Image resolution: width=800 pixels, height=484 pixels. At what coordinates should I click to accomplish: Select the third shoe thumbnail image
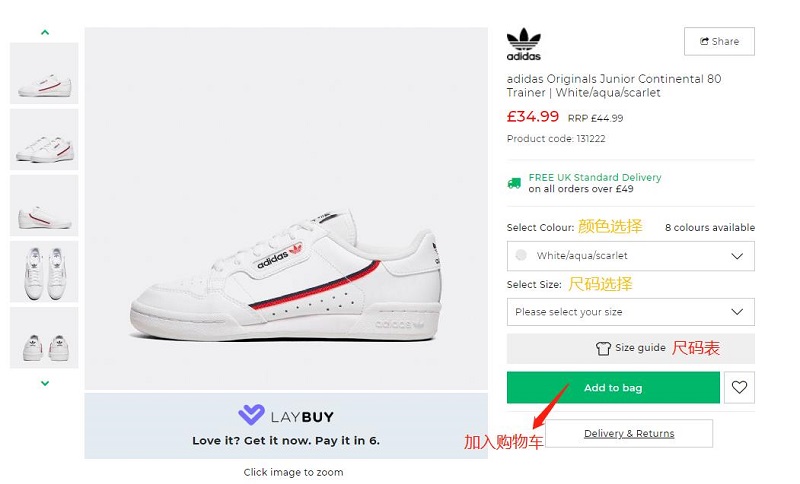44,205
